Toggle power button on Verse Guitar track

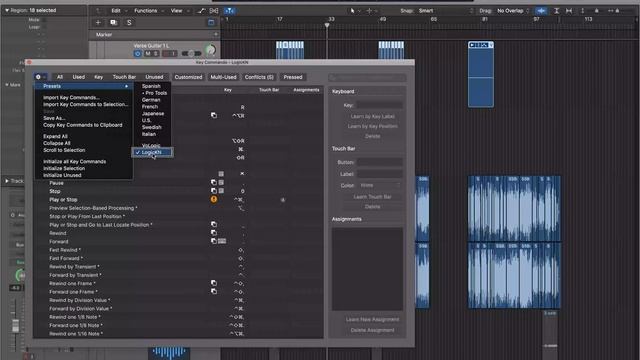click(x=138, y=53)
